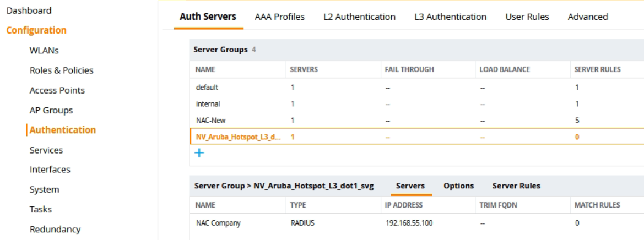
Task: Sort server groups by NAME column header
Action: tap(205, 69)
